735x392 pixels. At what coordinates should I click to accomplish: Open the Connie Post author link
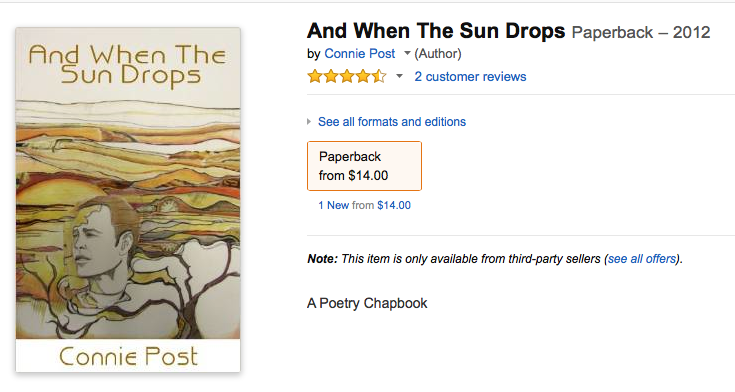point(360,53)
